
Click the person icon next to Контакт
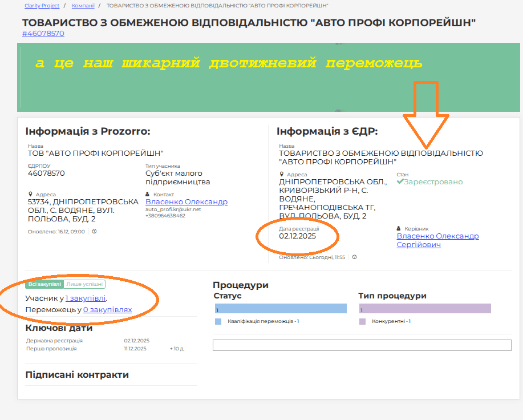pos(148,195)
